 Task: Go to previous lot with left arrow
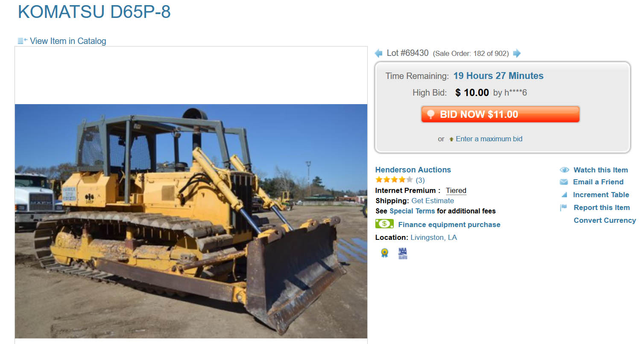pyautogui.click(x=378, y=53)
